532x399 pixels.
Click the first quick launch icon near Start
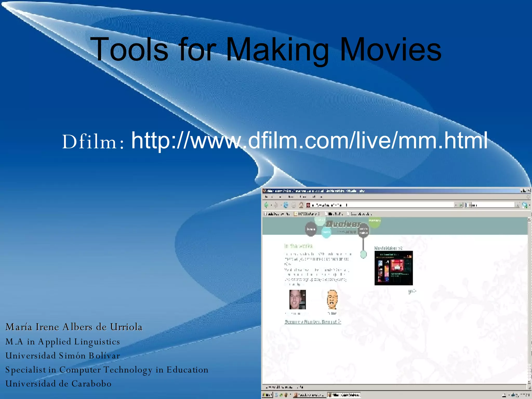(276, 395)
